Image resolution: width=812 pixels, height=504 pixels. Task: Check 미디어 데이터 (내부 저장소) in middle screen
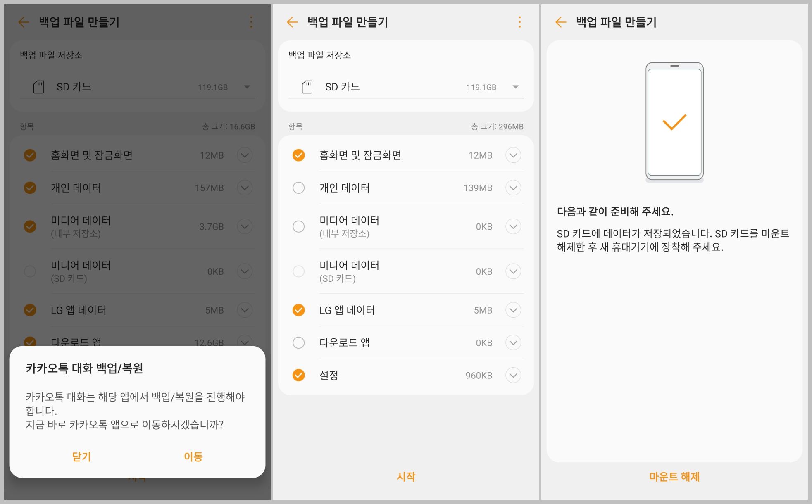click(298, 226)
